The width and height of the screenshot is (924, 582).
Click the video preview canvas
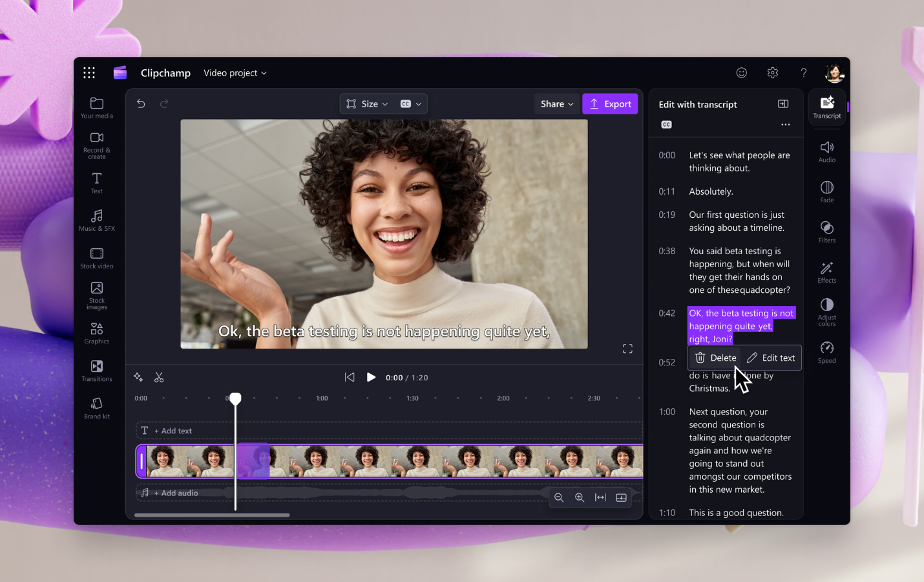pos(384,234)
